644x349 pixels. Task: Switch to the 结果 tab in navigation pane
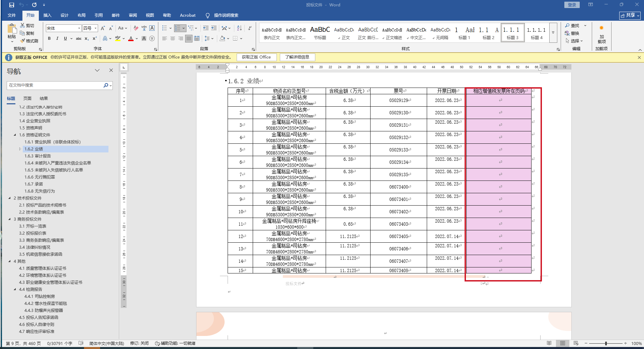click(x=44, y=99)
